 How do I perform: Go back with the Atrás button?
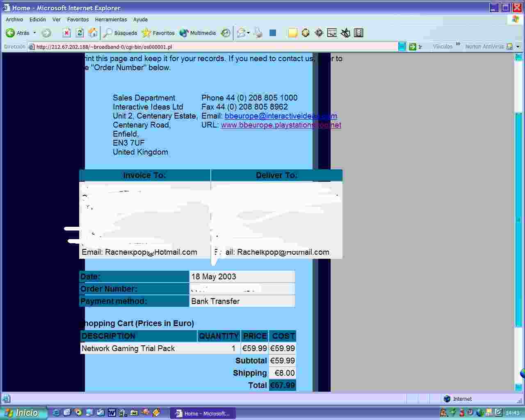[18, 33]
